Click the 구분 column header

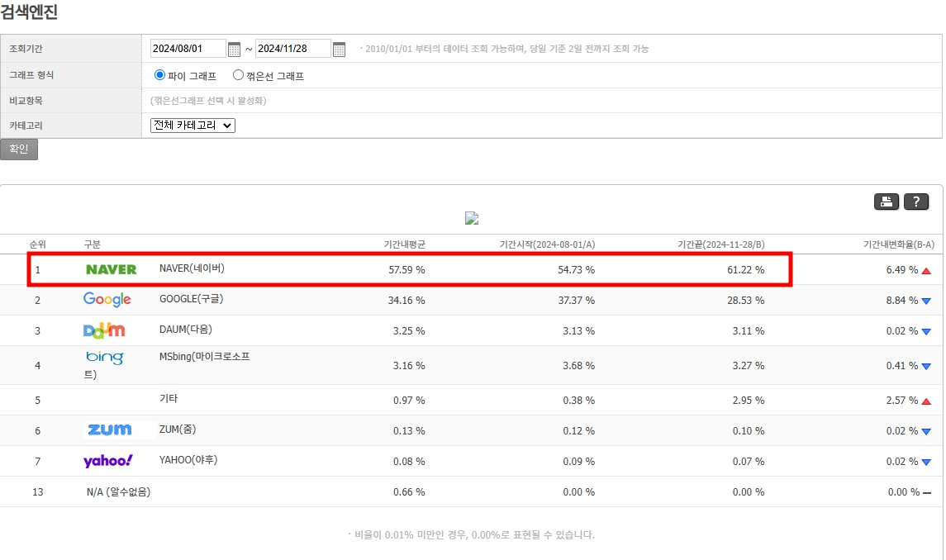point(93,244)
